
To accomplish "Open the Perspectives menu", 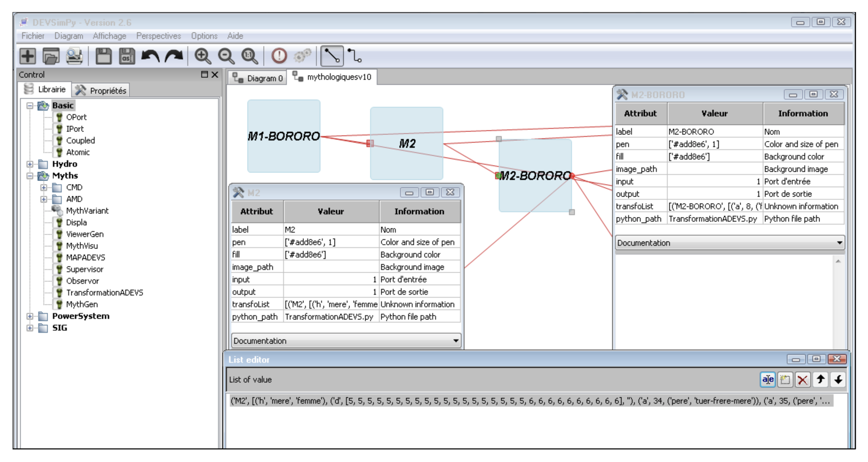I will point(158,36).
